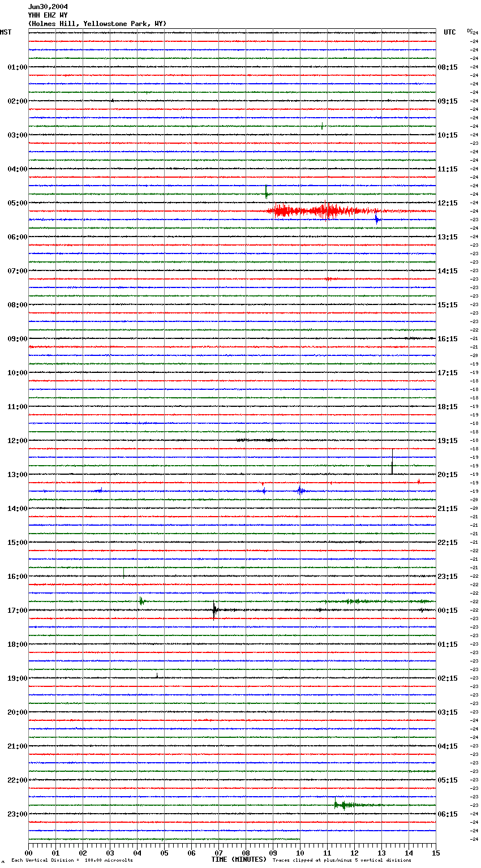
Task: Click the 06:15 UTC time label
Action: point(448,814)
